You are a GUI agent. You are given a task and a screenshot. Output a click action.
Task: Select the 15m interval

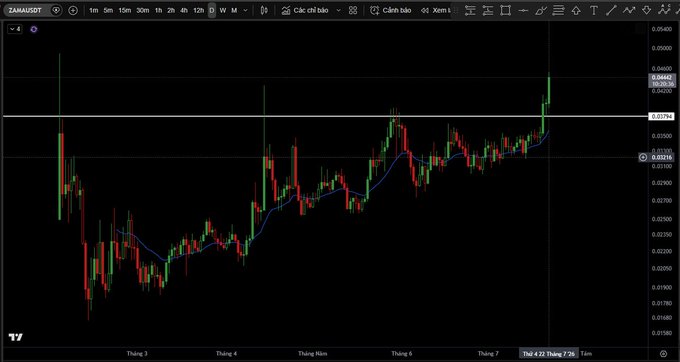click(124, 10)
